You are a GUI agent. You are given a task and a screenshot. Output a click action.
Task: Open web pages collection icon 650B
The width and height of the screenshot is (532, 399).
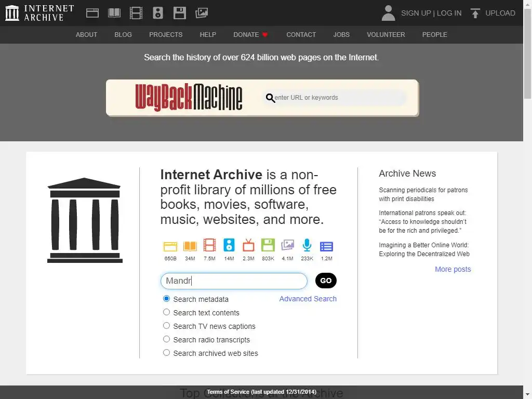(170, 246)
